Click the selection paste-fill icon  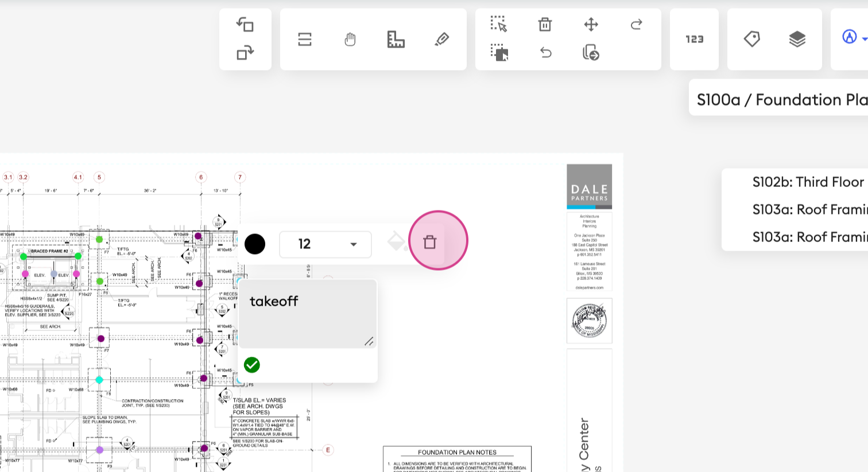[x=499, y=53]
